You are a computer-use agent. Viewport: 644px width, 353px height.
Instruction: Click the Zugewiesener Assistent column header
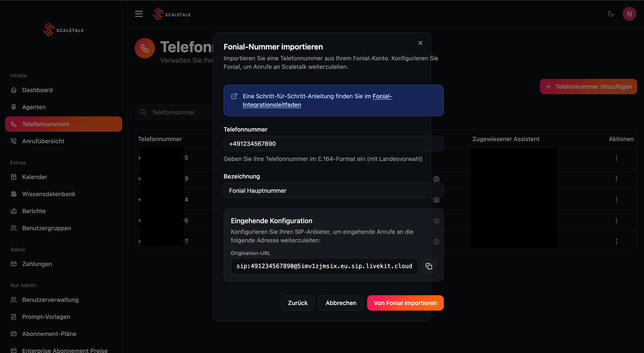coord(506,139)
